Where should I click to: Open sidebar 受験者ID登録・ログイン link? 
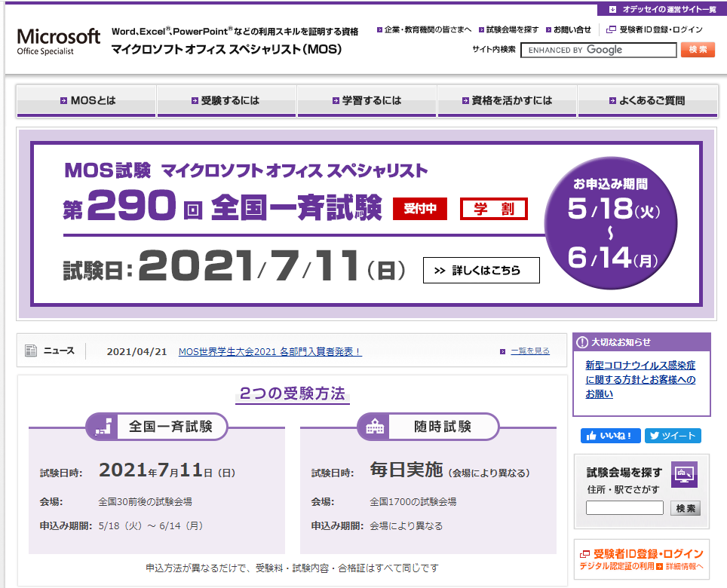click(x=642, y=554)
